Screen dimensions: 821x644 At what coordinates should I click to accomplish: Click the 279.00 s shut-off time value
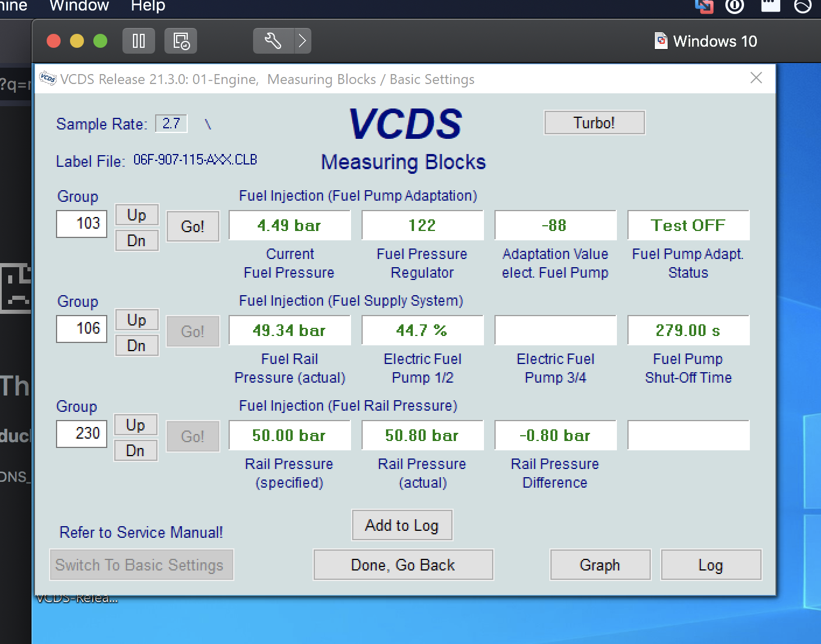[x=689, y=330]
